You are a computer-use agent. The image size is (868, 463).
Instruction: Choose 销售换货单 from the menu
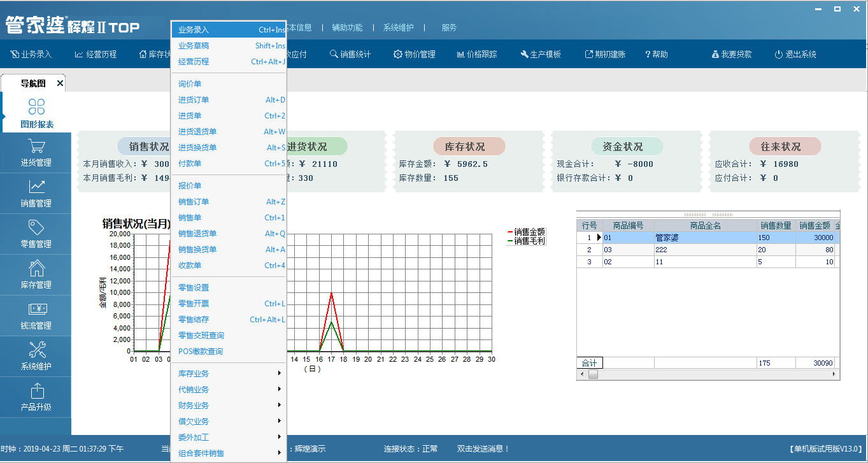(229, 250)
